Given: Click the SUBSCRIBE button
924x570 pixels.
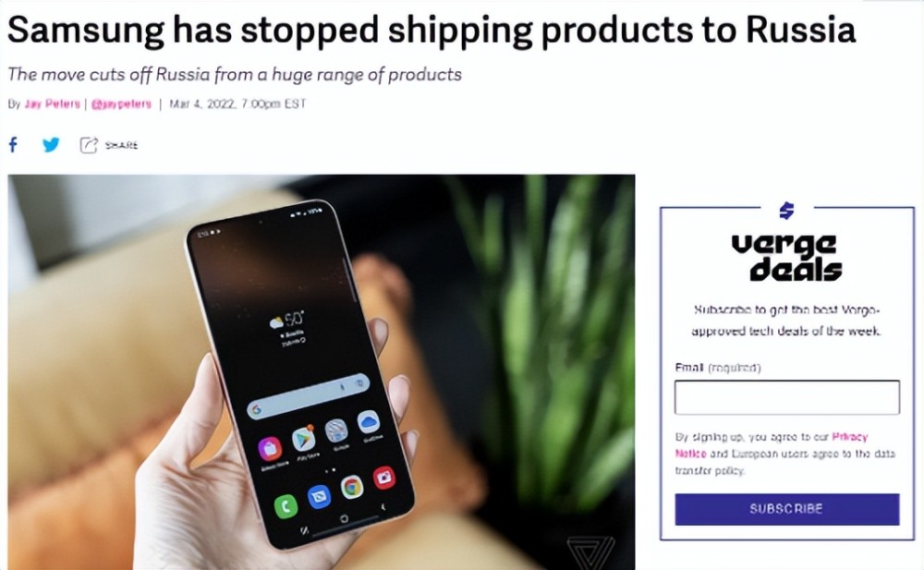Looking at the screenshot, I should pos(786,509).
